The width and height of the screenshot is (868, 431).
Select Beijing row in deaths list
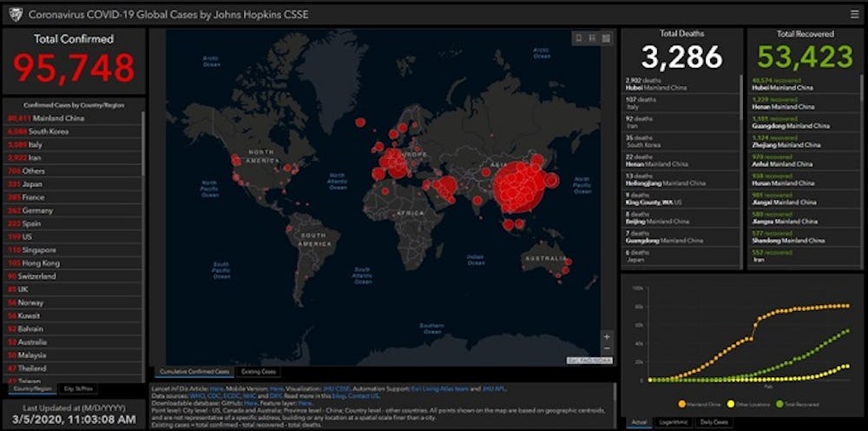pyautogui.click(x=681, y=218)
